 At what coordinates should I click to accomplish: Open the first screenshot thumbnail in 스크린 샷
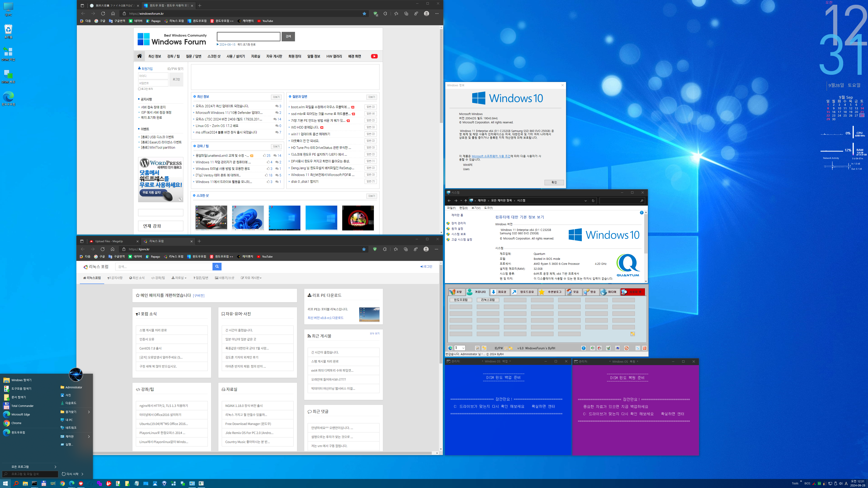[x=211, y=218]
